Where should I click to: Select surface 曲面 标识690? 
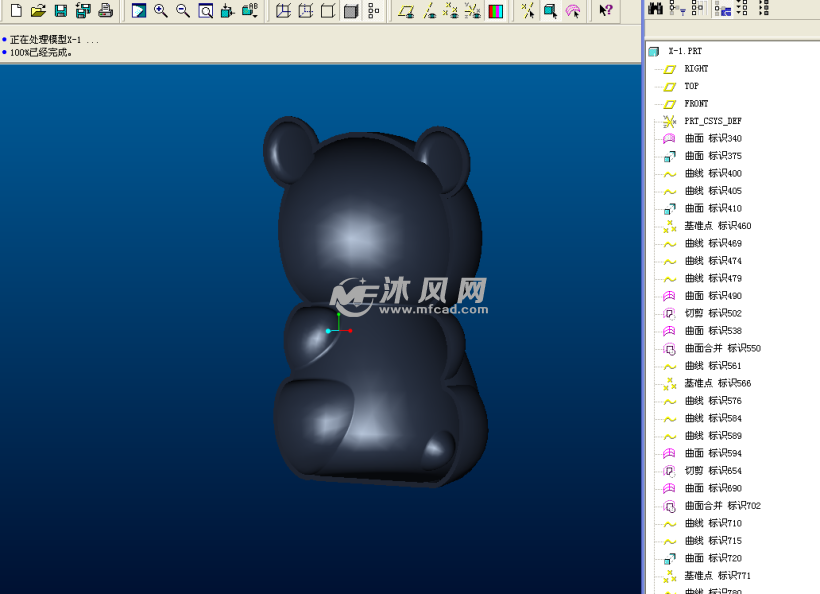pos(713,488)
